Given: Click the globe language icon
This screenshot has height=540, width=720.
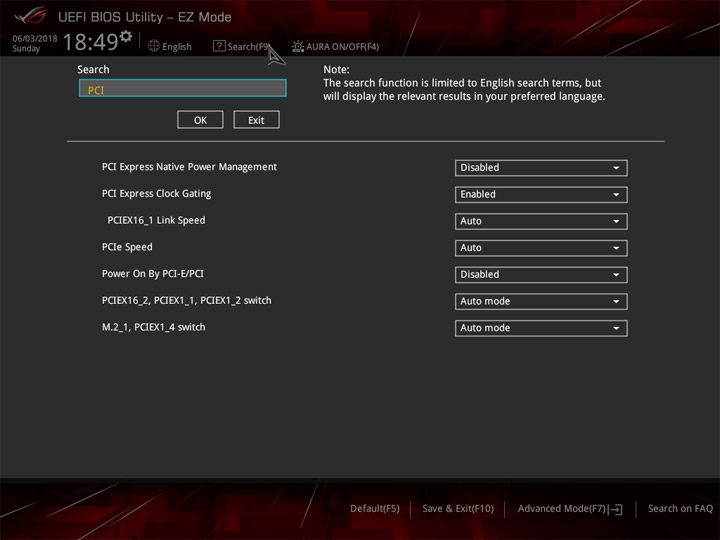Looking at the screenshot, I should 154,46.
